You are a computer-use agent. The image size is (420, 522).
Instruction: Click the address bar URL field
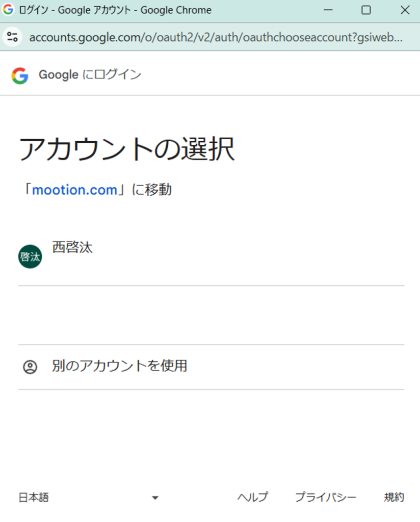coord(214,37)
